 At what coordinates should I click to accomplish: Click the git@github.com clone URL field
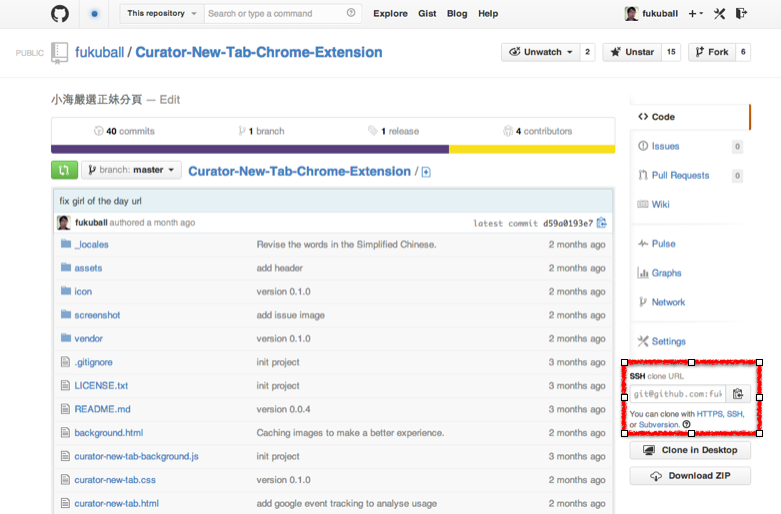678,394
